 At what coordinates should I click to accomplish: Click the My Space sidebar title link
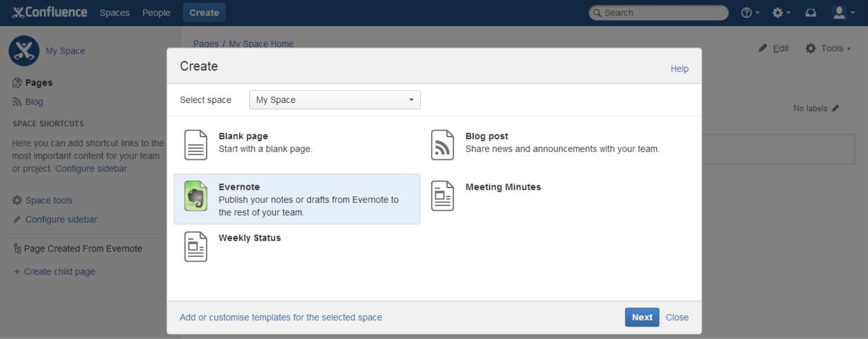(x=65, y=51)
